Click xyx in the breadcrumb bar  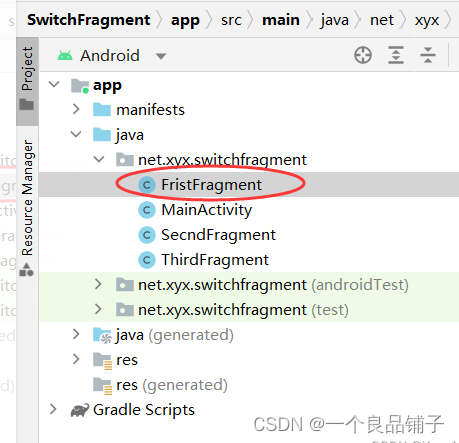click(427, 21)
